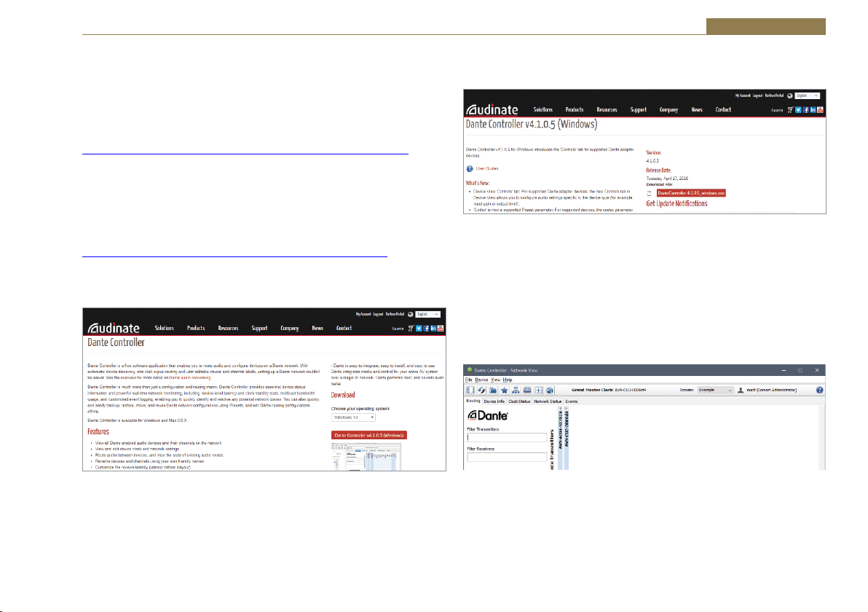Open Solutions menu on lower-left Audinate page
The image size is (868, 612).
(x=164, y=329)
